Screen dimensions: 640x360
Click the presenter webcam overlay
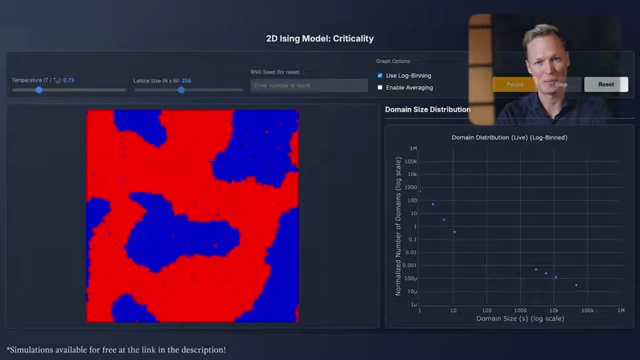tap(545, 69)
